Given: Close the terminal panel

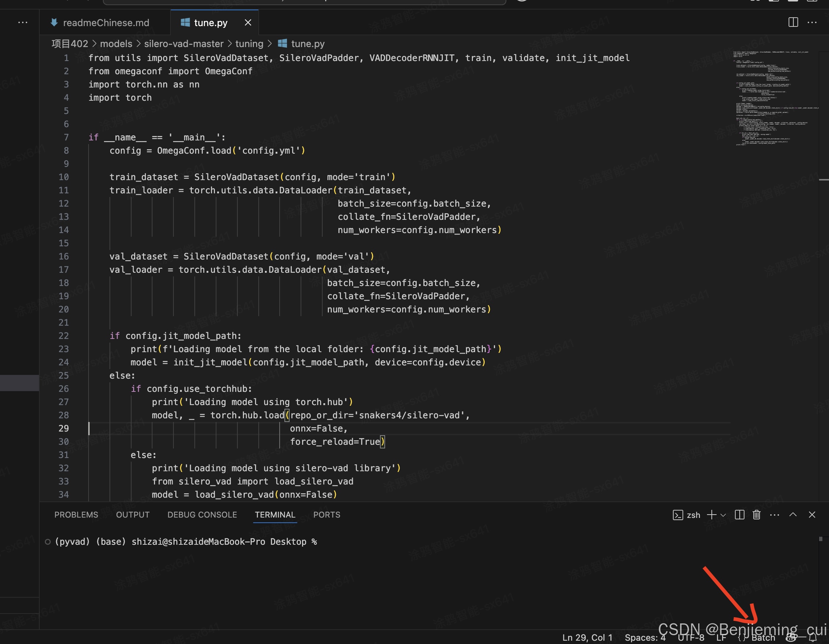Looking at the screenshot, I should (812, 515).
